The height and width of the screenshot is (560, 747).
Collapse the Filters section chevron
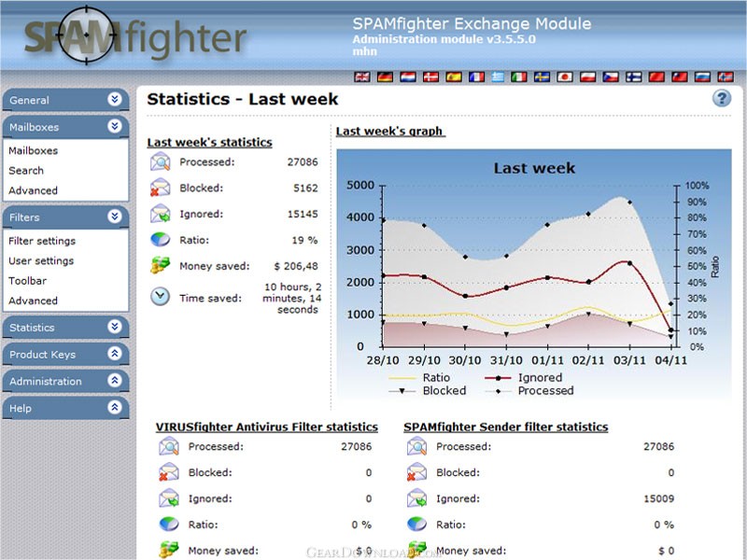[114, 217]
